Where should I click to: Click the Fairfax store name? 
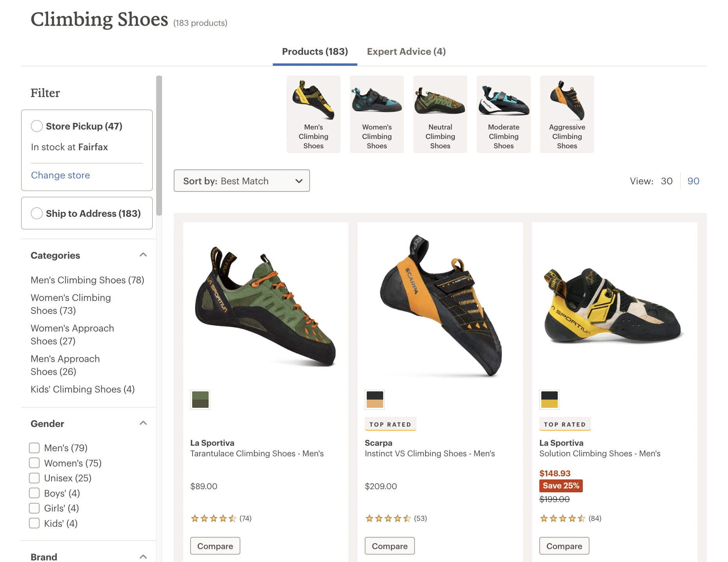tap(93, 147)
